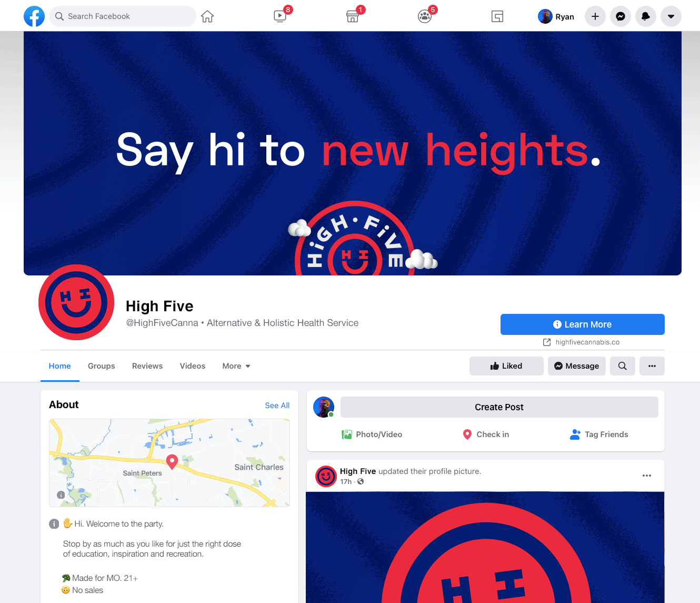Open post options three-dot menu
Image resolution: width=700 pixels, height=603 pixels.
coord(647,476)
